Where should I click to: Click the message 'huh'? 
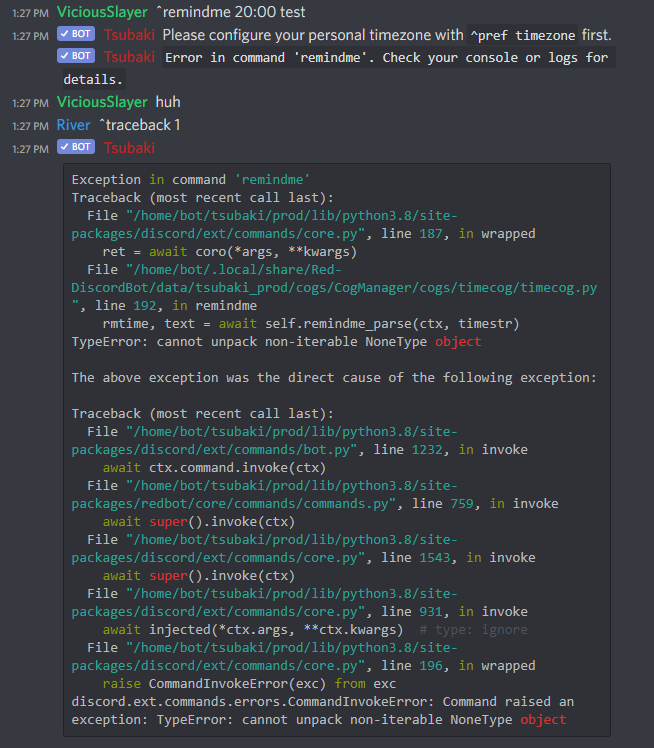[168, 103]
